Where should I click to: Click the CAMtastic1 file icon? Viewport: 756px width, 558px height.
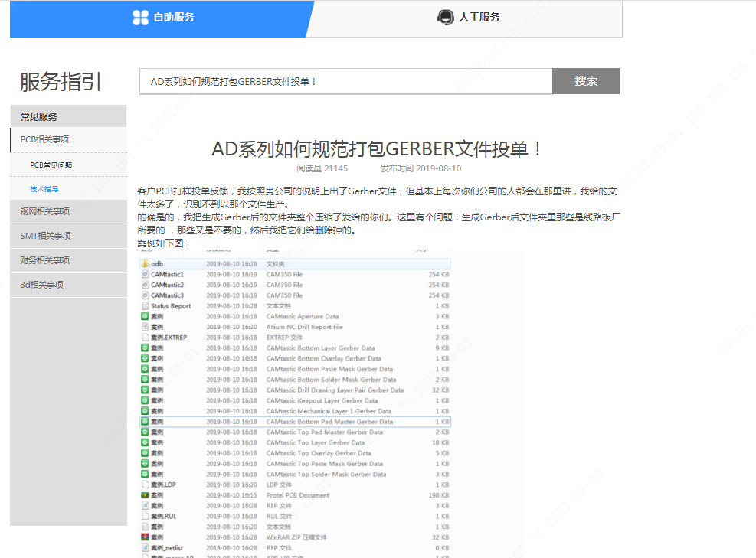144,274
